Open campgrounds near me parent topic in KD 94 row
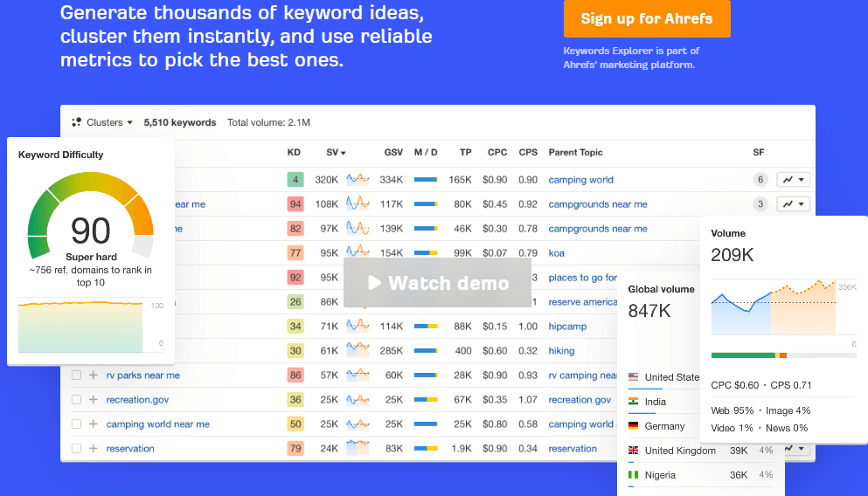The height and width of the screenshot is (496, 868). 598,204
